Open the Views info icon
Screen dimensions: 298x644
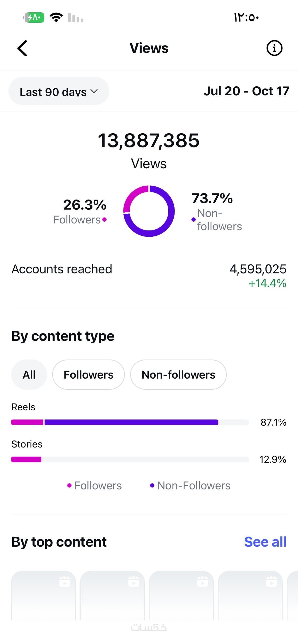[274, 48]
